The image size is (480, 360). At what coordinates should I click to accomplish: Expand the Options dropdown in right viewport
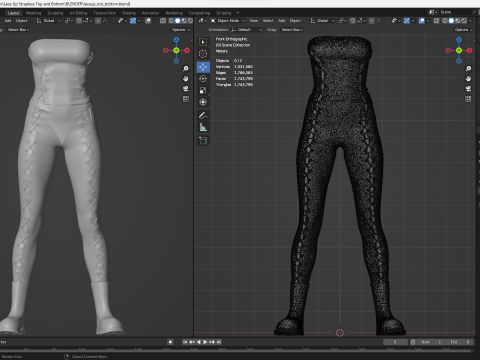pos(463,30)
